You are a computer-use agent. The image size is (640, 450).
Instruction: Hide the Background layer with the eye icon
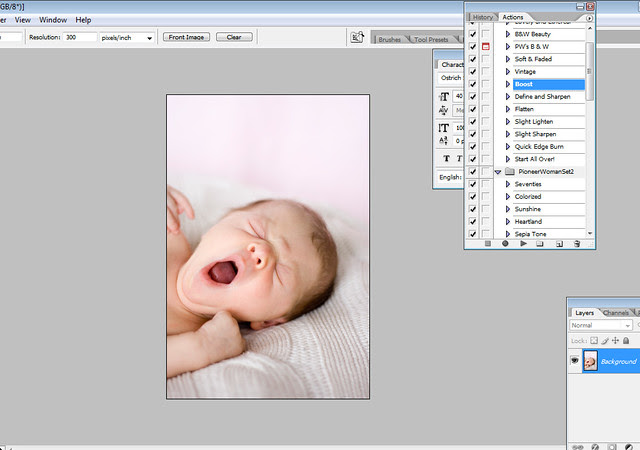(x=576, y=360)
